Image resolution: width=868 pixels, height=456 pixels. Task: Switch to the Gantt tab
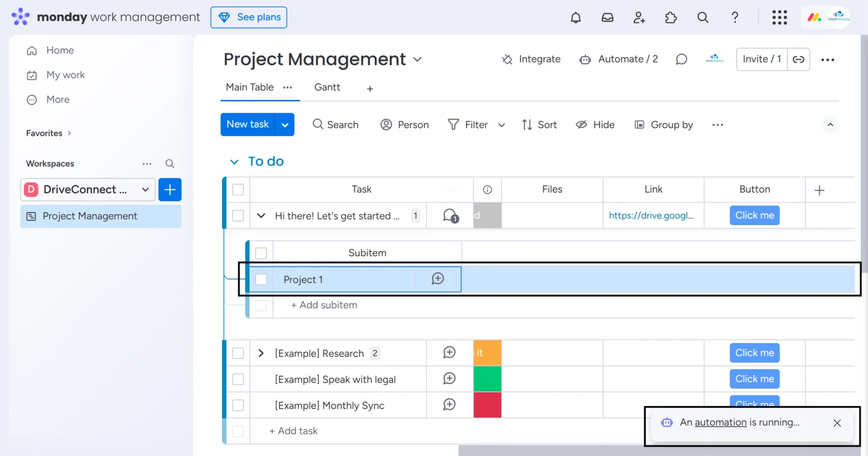tap(327, 87)
